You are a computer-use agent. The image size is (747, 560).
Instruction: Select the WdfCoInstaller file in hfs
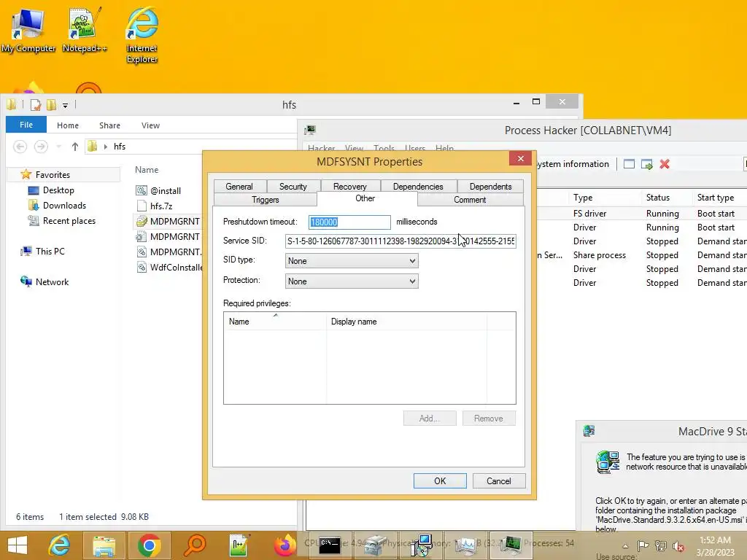tap(170, 267)
